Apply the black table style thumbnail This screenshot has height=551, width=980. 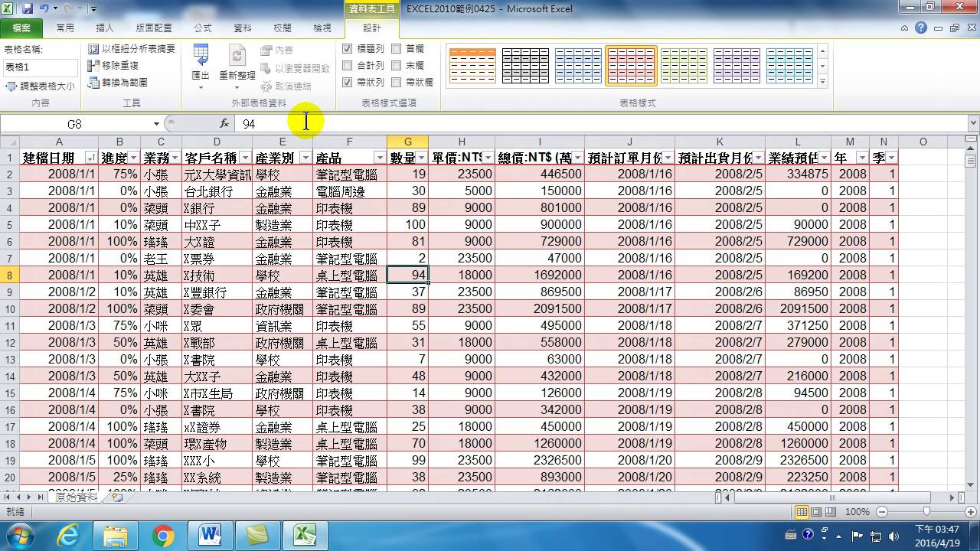click(x=525, y=65)
